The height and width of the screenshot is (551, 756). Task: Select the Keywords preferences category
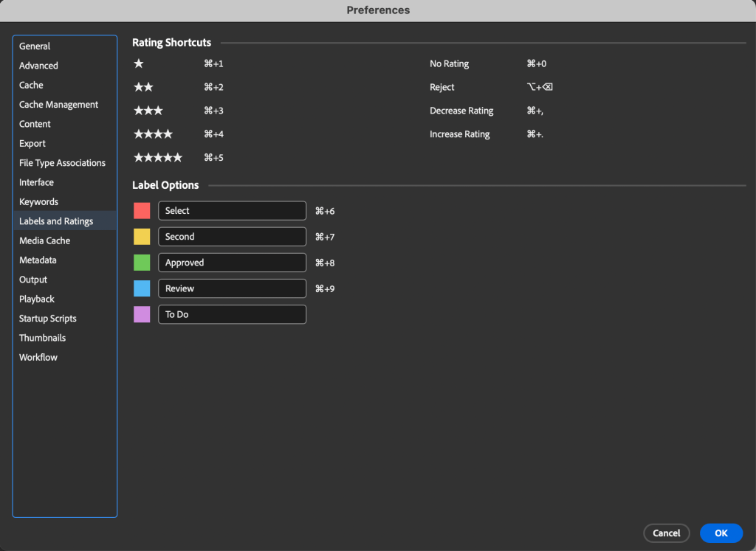click(x=38, y=202)
